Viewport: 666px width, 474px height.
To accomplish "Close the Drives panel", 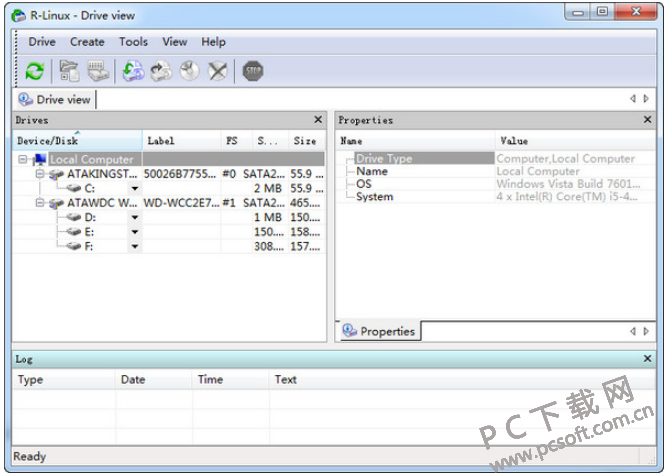I will (x=318, y=120).
